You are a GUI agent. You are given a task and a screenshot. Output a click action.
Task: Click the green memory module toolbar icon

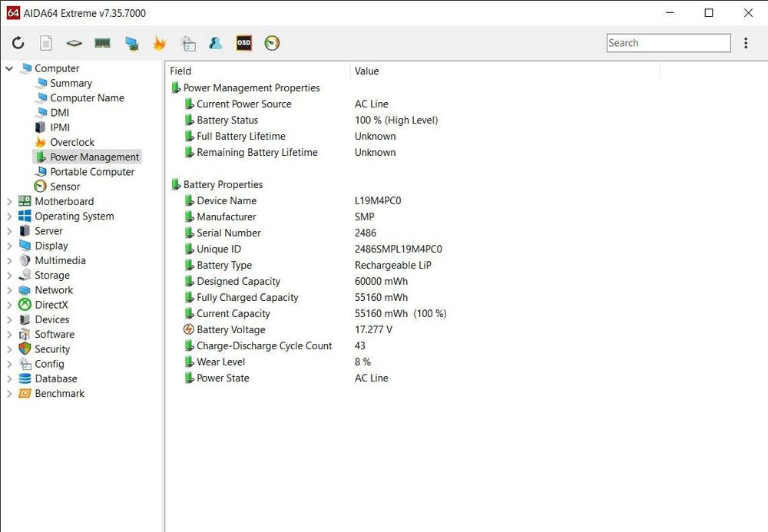click(x=102, y=43)
